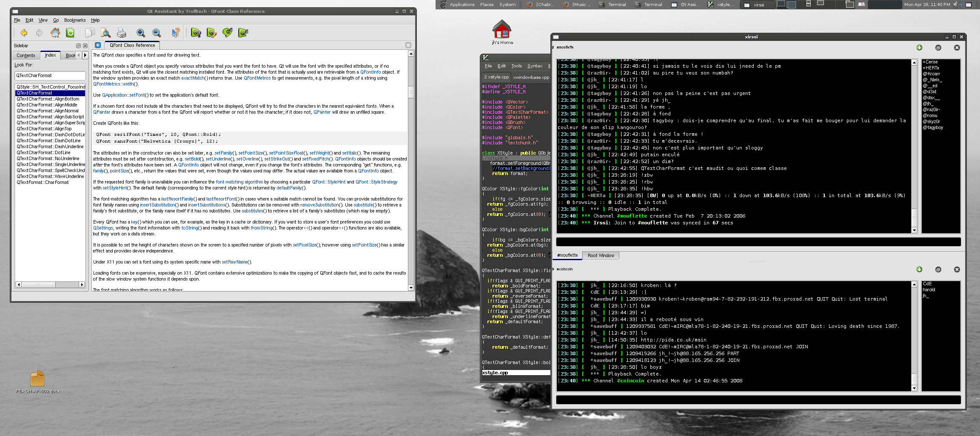Go to the Home page in Qt Assistant

click(55, 33)
